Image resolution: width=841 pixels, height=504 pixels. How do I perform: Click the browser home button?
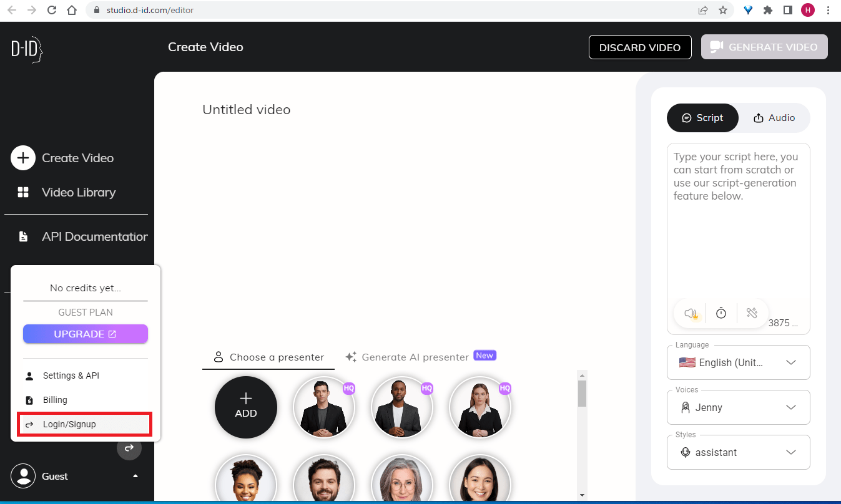pos(72,10)
